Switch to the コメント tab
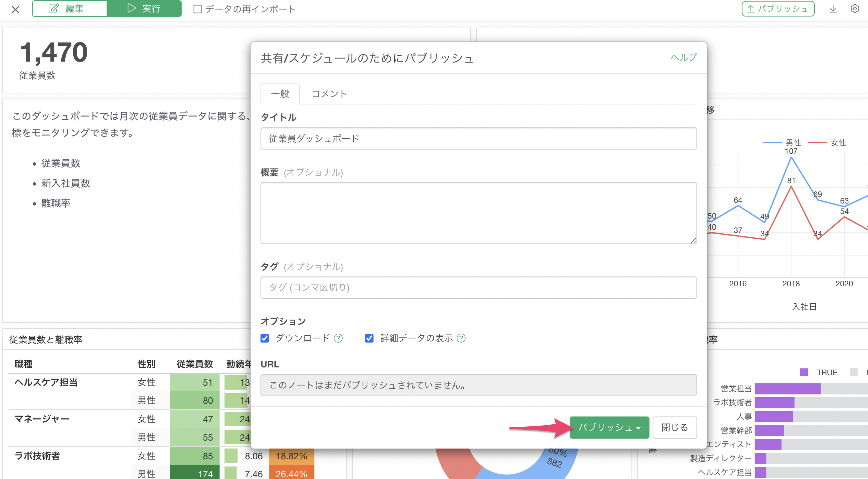The width and height of the screenshot is (868, 479). (x=329, y=94)
